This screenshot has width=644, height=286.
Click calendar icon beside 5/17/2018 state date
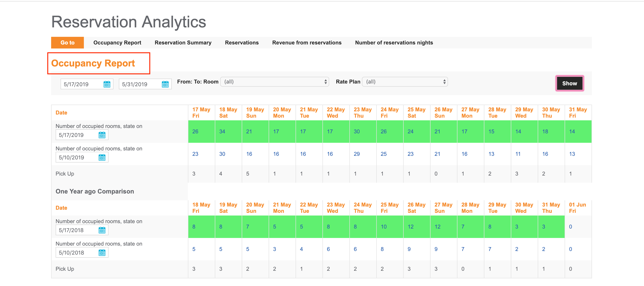pos(102,230)
